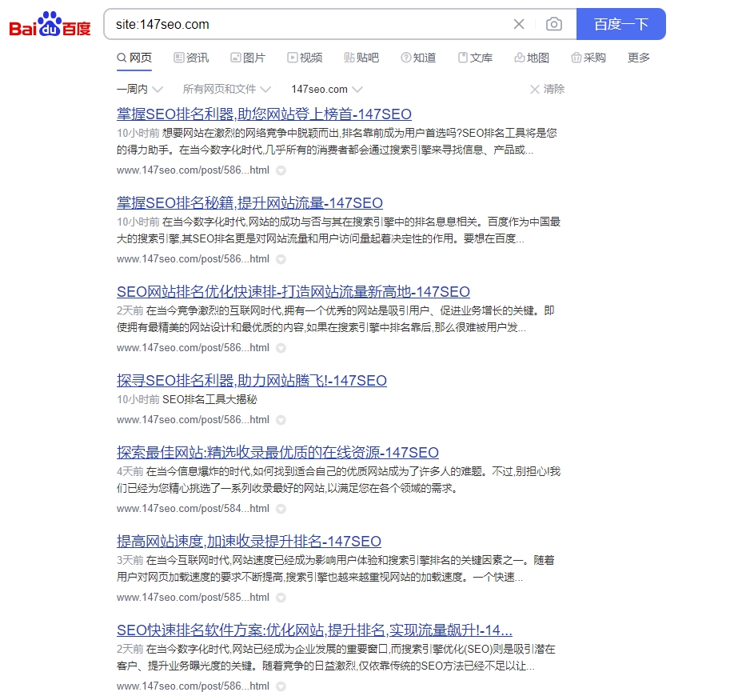Screen dimensions: 746x700
Task: Open the 地图 tab
Action: click(x=532, y=58)
